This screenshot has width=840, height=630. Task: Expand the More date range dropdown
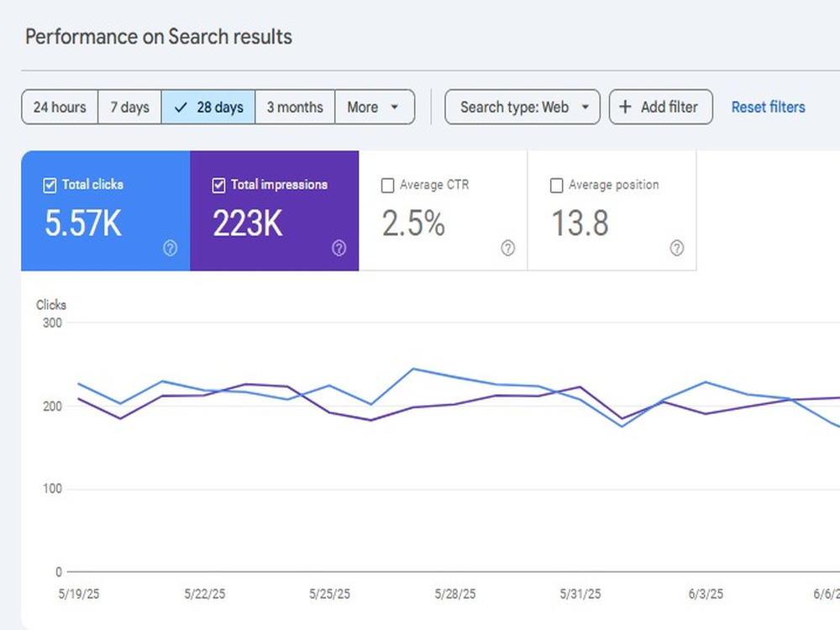375,107
